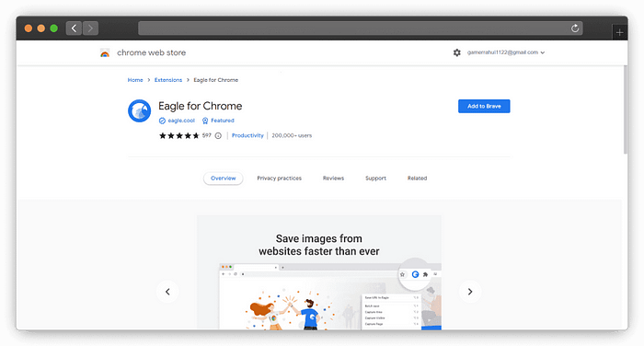Click 'Eagle for Chrome' breadcrumb text

pyautogui.click(x=215, y=80)
